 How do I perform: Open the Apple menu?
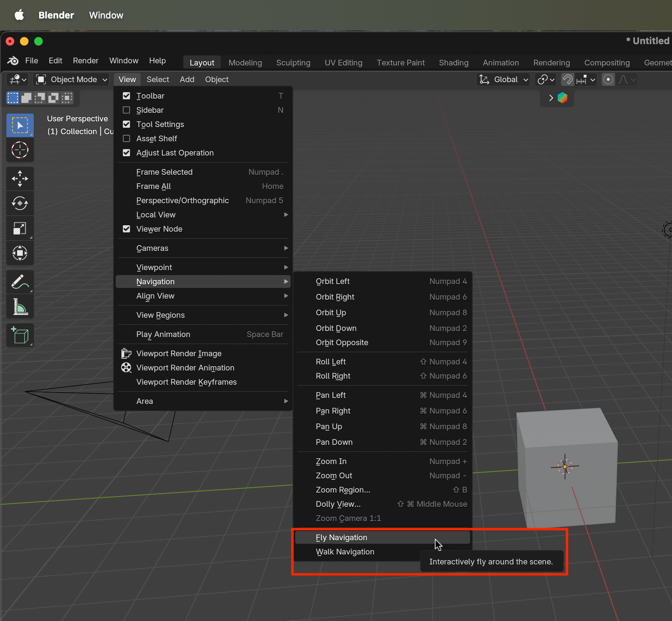19,15
